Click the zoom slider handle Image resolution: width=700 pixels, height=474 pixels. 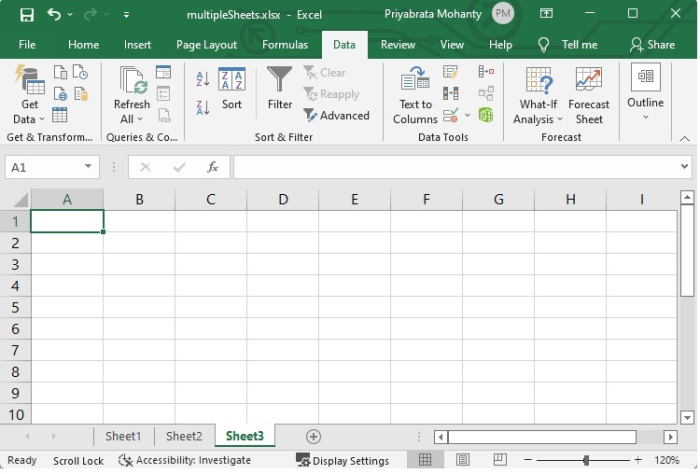[x=586, y=460]
